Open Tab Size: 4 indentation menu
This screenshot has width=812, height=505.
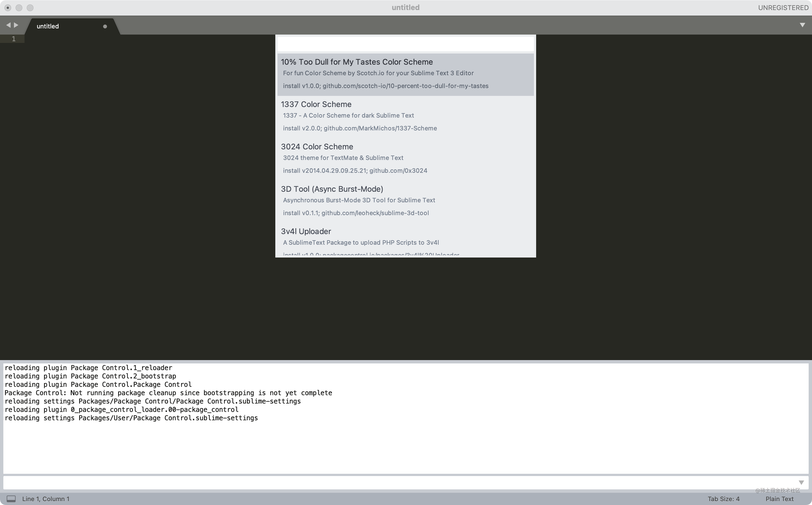pyautogui.click(x=723, y=499)
